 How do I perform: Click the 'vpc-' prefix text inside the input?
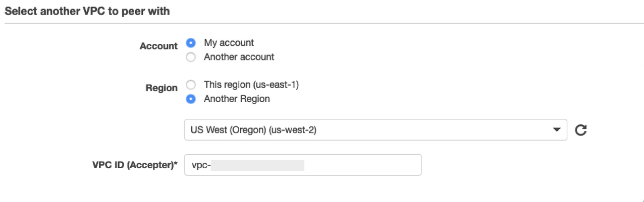tap(200, 165)
